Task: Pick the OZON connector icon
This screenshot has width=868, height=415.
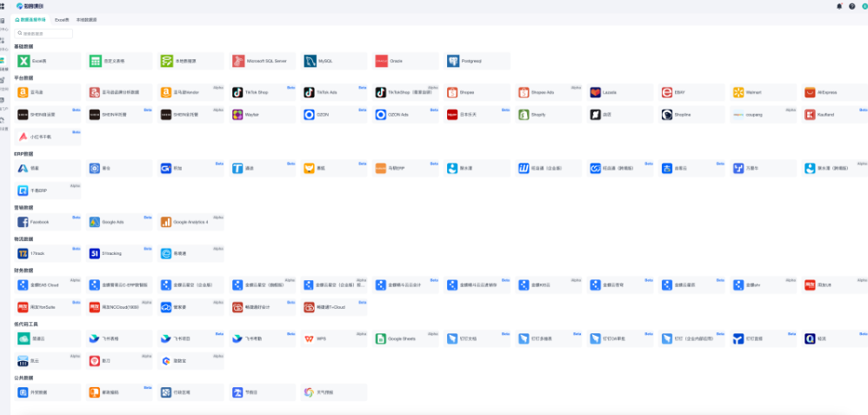Action: [x=310, y=115]
